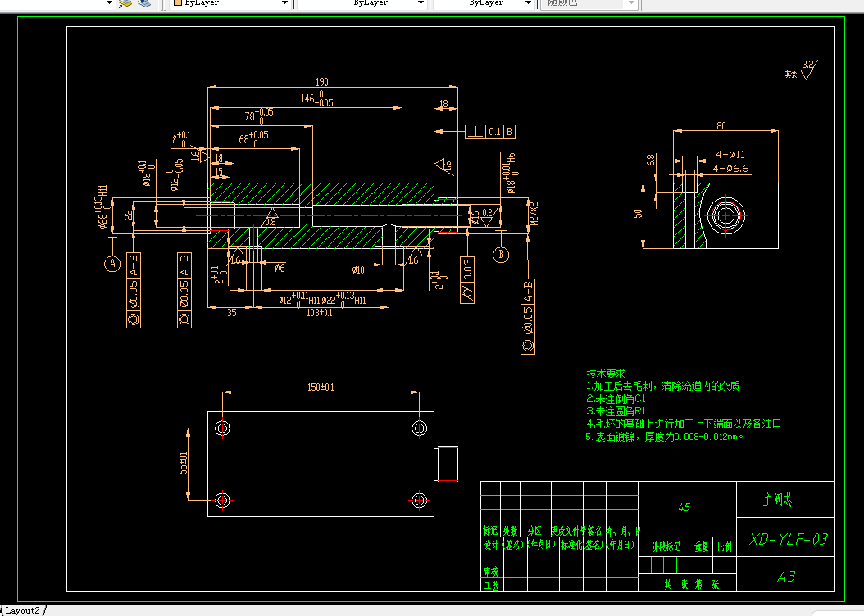Select note 5 about 表面镀镍
The height and width of the screenshot is (616, 864).
coord(665,437)
